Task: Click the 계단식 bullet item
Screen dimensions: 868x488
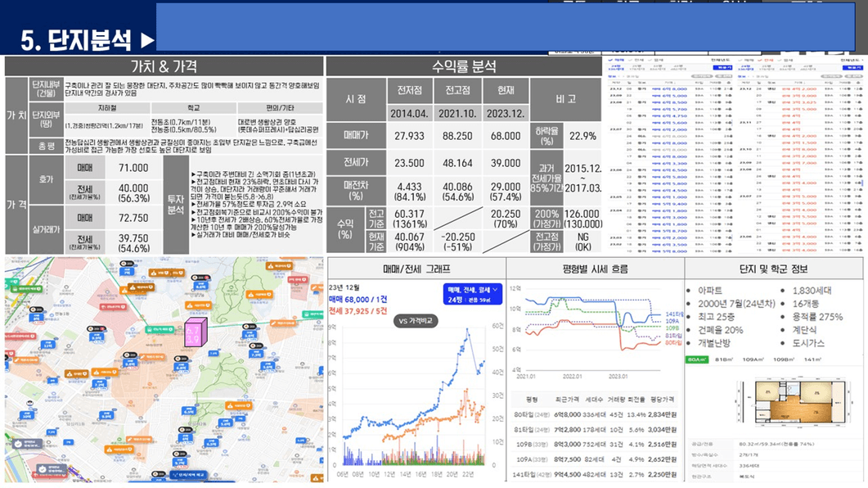Action: click(x=804, y=330)
